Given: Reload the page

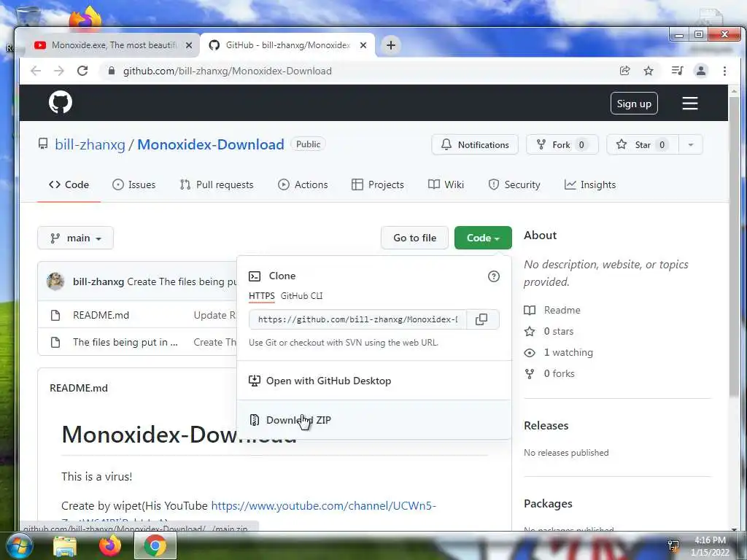Looking at the screenshot, I should (82, 71).
